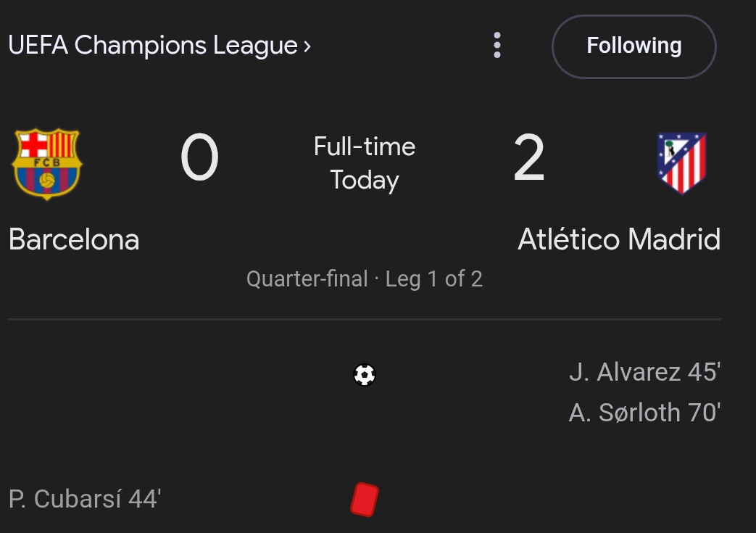756x533 pixels.
Task: Open the three-dot more options menu
Action: [497, 45]
